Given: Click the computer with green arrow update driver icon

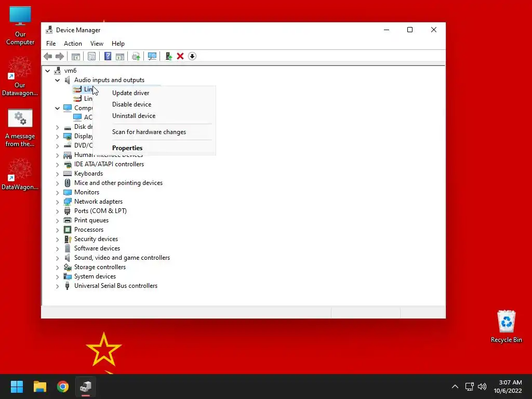Looking at the screenshot, I should pos(168,56).
